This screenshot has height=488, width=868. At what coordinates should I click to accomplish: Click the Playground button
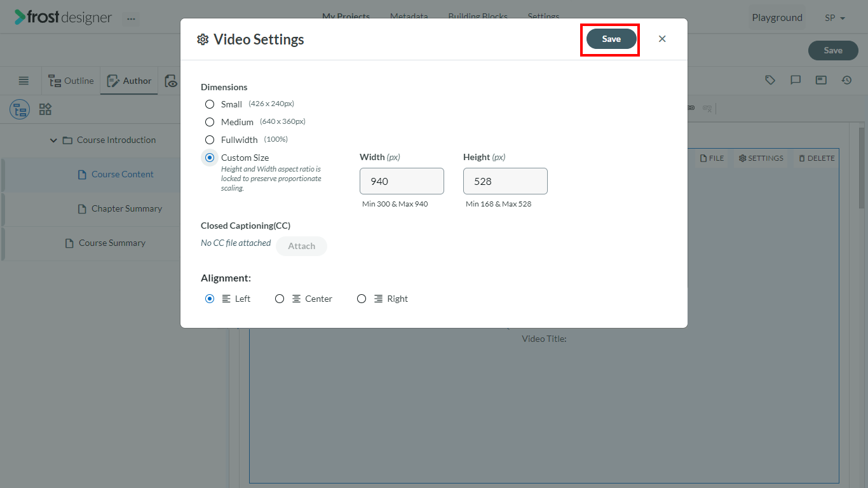point(777,18)
